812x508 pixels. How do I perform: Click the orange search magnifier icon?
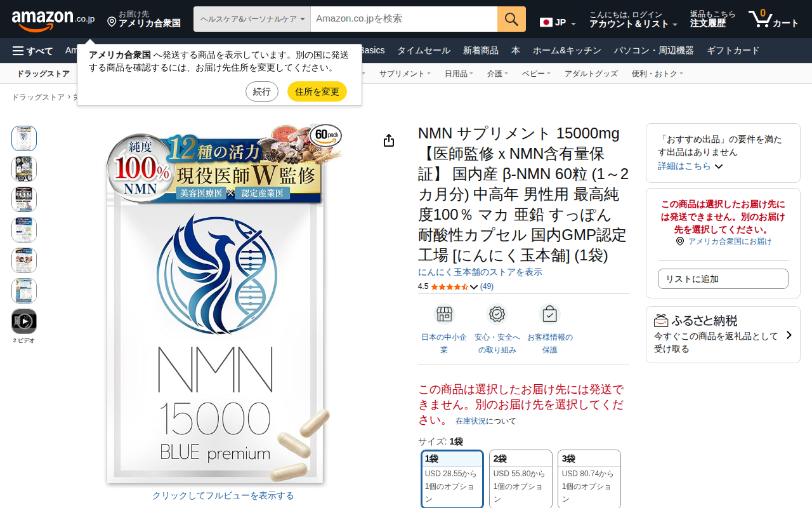point(511,19)
